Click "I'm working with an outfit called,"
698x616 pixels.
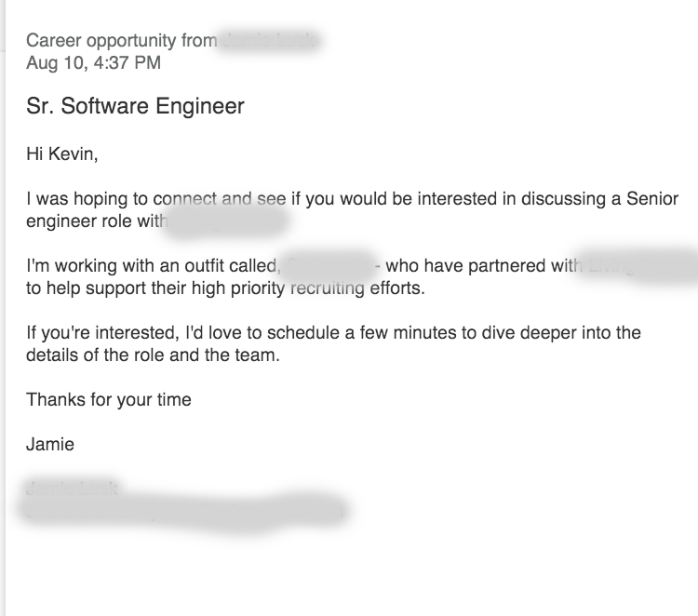[154, 266]
